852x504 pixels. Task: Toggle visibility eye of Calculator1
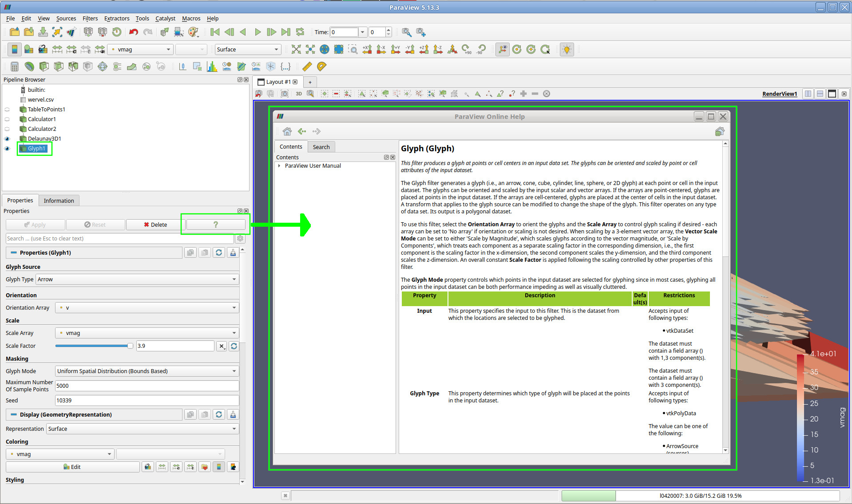tap(7, 119)
